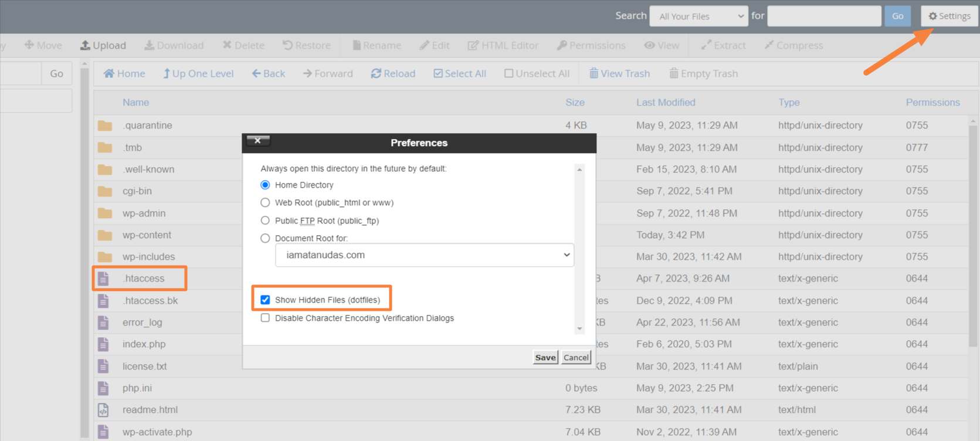Click the Delete toolbar item
The image size is (980, 441).
[x=243, y=45]
